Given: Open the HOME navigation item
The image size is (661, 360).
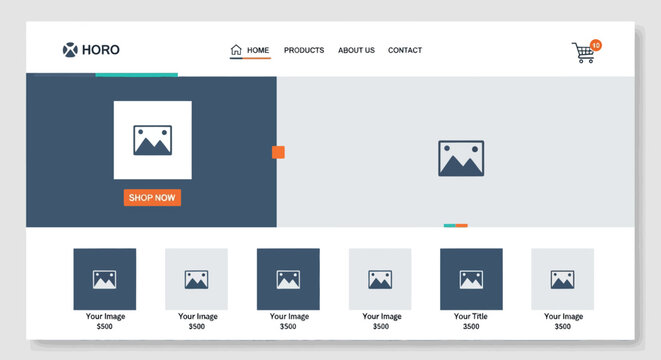Looking at the screenshot, I should (x=258, y=50).
